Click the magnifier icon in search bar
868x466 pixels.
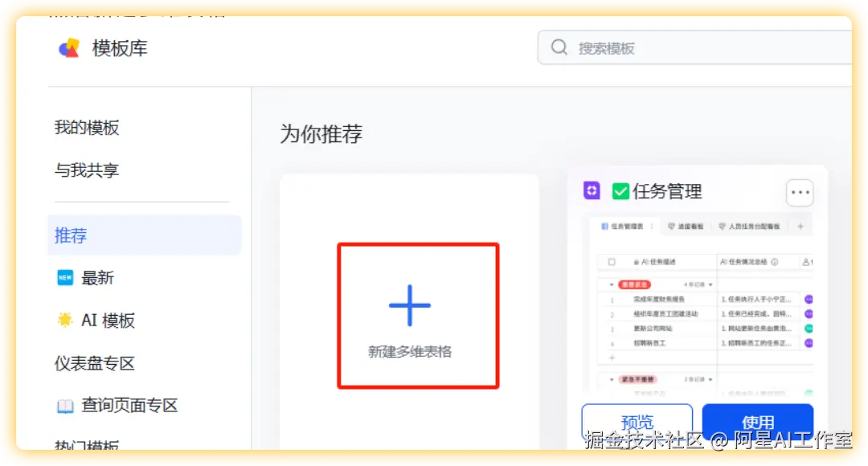(559, 47)
